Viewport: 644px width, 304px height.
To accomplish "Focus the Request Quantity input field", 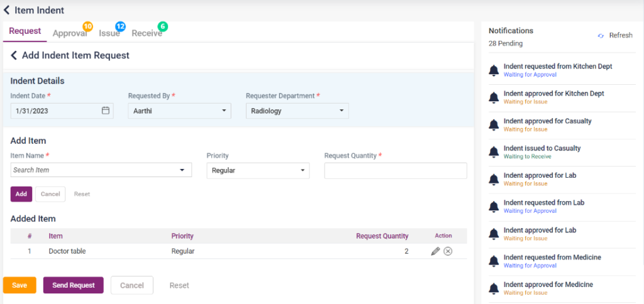I will (x=395, y=171).
